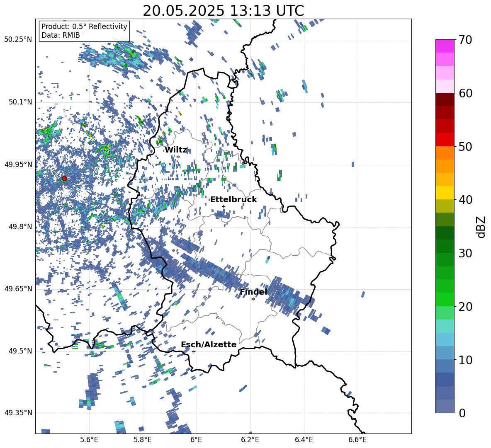Click the colorbar tick label 10

click(465, 360)
